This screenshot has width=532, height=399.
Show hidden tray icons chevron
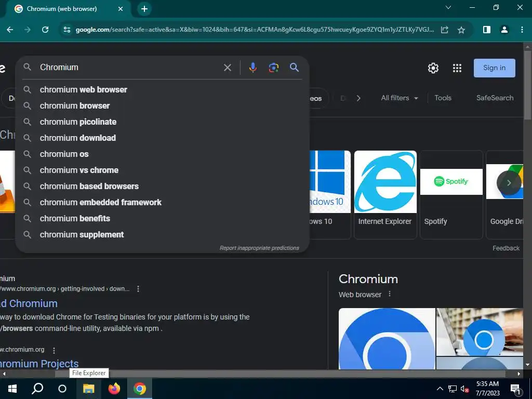[440, 389]
